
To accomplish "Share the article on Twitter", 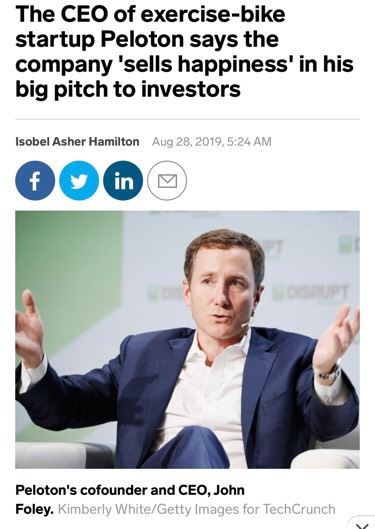I will pos(79,180).
